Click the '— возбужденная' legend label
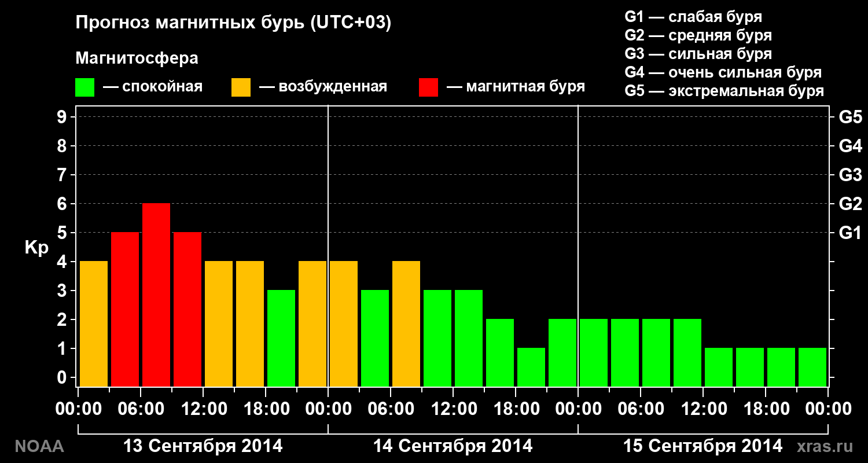868x463 pixels. (323, 87)
